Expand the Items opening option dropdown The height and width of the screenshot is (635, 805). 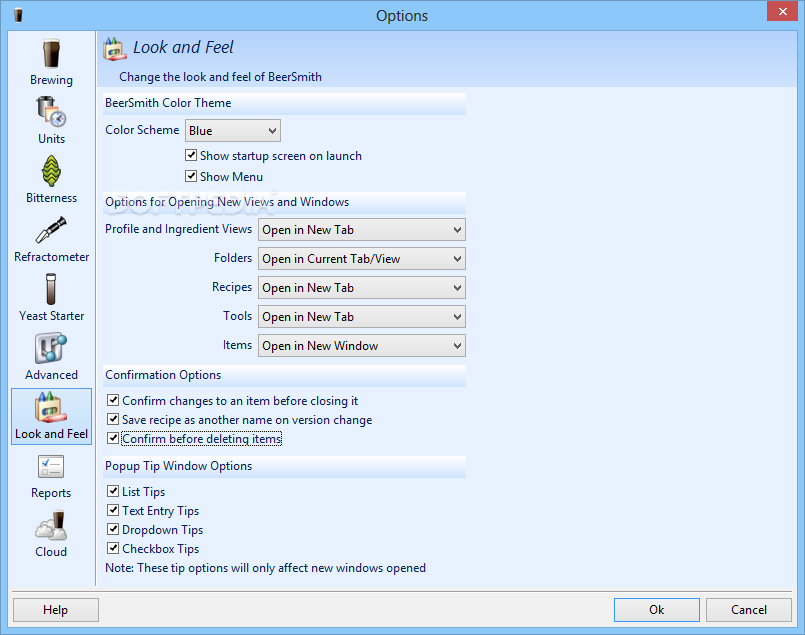[361, 345]
